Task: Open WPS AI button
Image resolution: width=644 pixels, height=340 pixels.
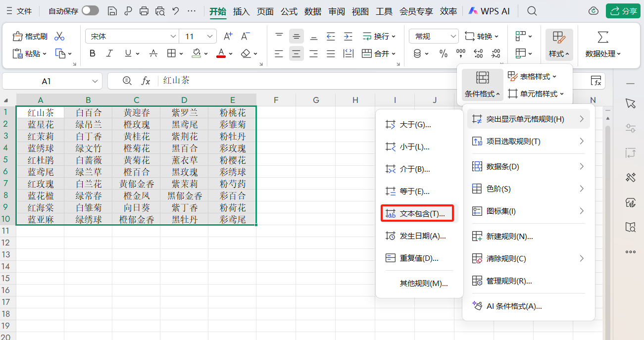Action: click(489, 11)
